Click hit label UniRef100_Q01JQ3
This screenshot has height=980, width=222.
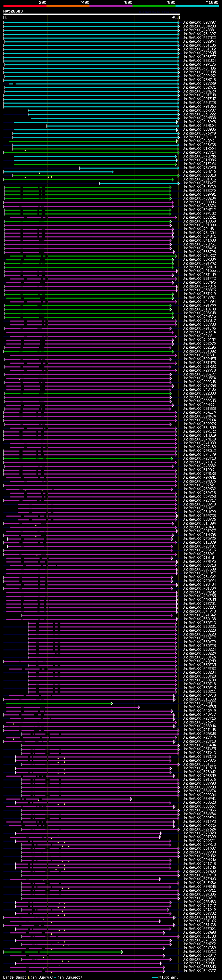(199, 936)
